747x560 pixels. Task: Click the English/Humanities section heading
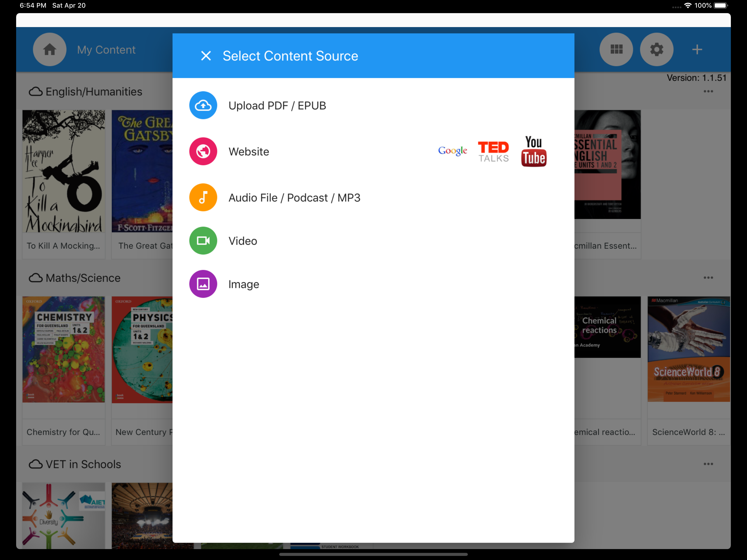pos(94,92)
